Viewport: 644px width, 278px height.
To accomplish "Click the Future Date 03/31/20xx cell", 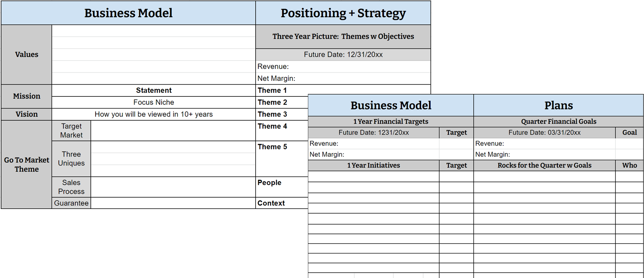I will 544,132.
